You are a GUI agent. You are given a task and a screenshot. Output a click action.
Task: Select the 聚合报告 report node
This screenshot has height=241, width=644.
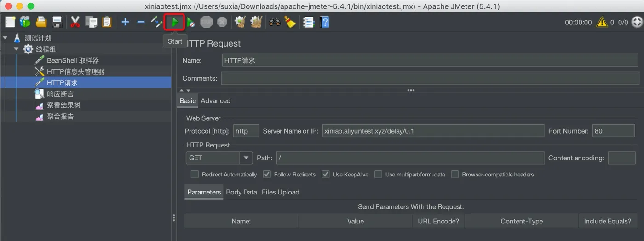[60, 116]
